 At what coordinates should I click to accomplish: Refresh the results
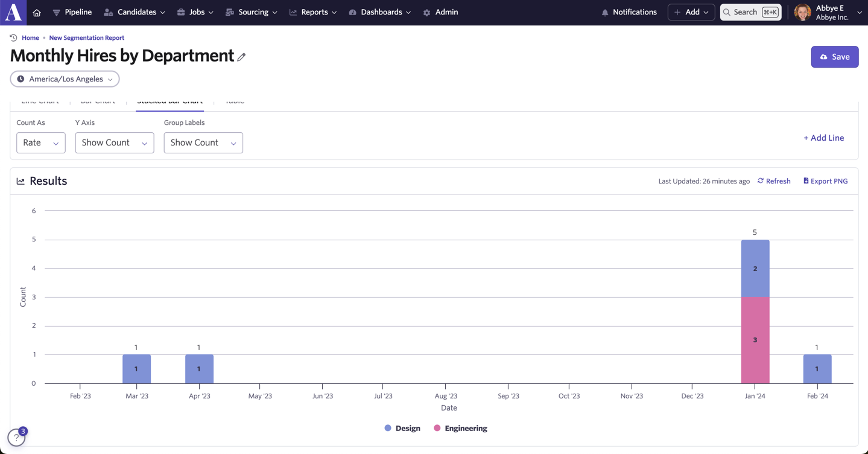coord(774,181)
